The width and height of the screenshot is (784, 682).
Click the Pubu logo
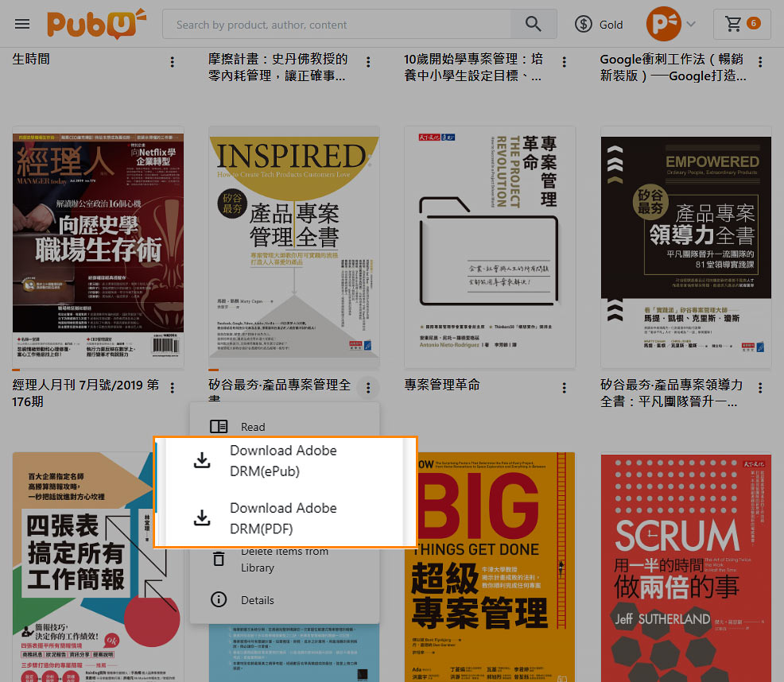pyautogui.click(x=96, y=24)
